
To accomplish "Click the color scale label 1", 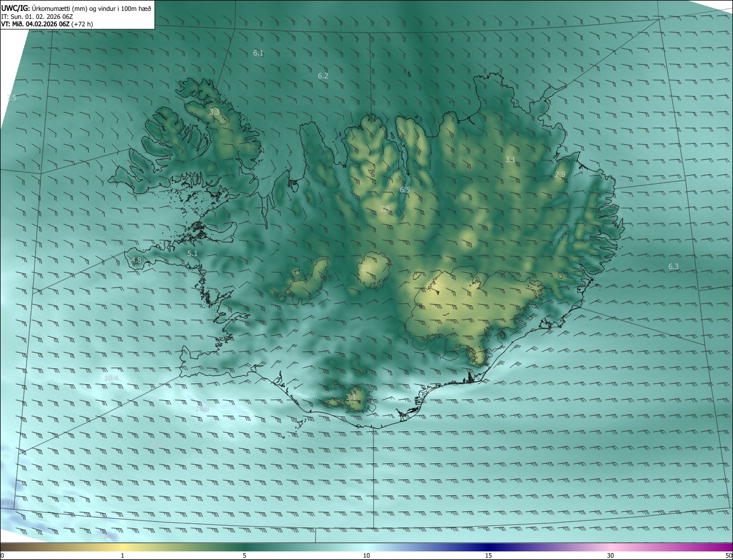I will pyautogui.click(x=123, y=556).
